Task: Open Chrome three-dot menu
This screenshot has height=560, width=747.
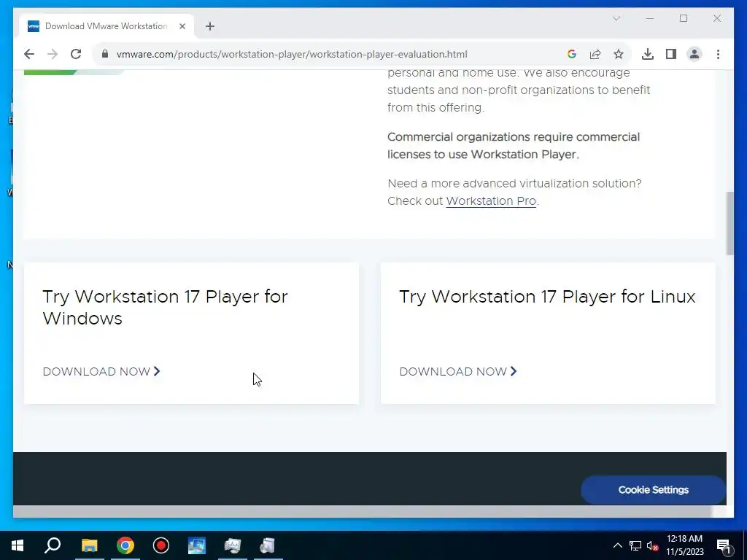Action: 718,54
